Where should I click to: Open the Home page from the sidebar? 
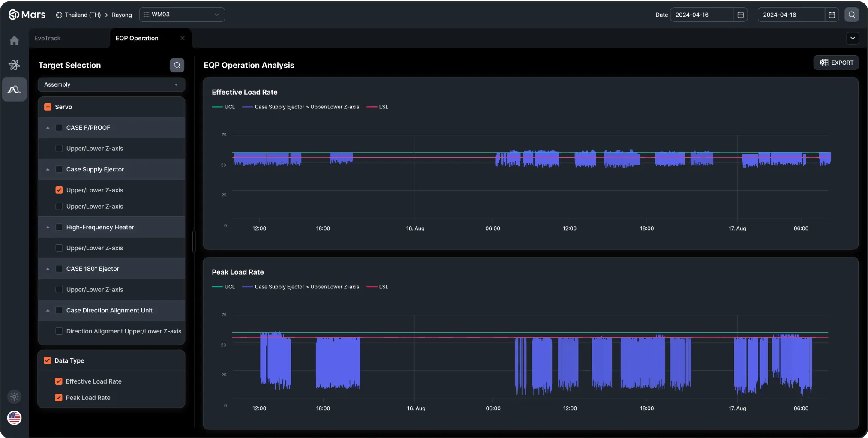coord(14,40)
